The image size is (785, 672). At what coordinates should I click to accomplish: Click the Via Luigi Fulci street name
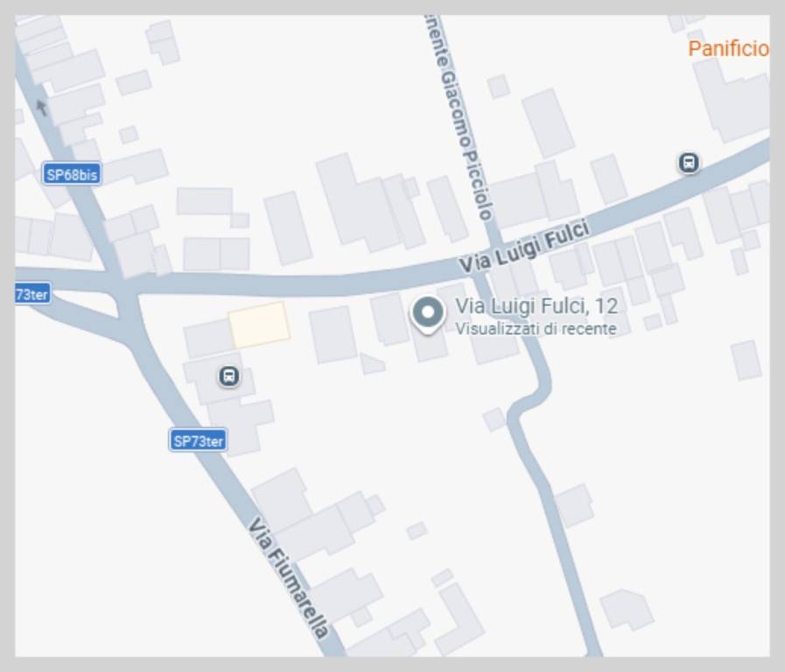coord(524,247)
